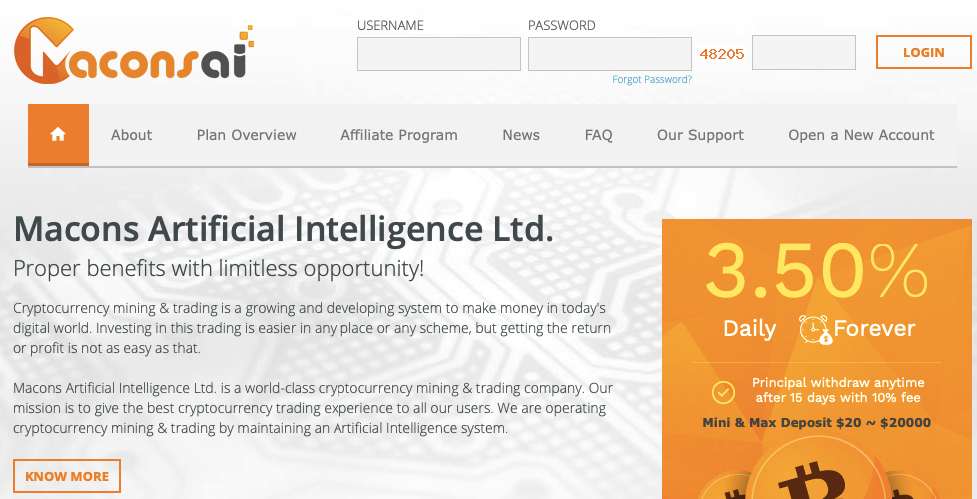
Task: Click the LOGIN button
Action: point(923,52)
